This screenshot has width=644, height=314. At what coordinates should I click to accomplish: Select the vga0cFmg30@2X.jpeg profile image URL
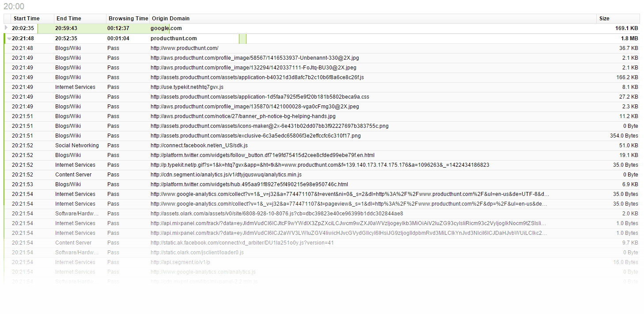coord(255,107)
